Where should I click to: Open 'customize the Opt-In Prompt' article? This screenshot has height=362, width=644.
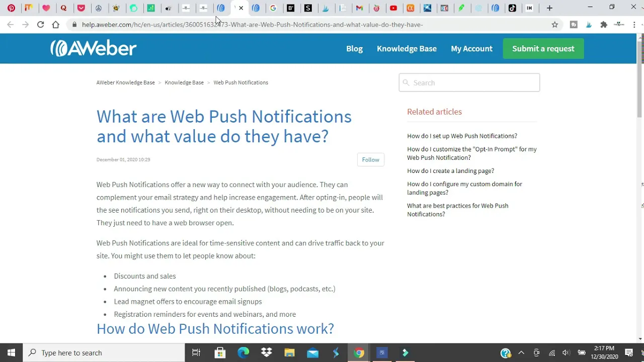point(472,153)
